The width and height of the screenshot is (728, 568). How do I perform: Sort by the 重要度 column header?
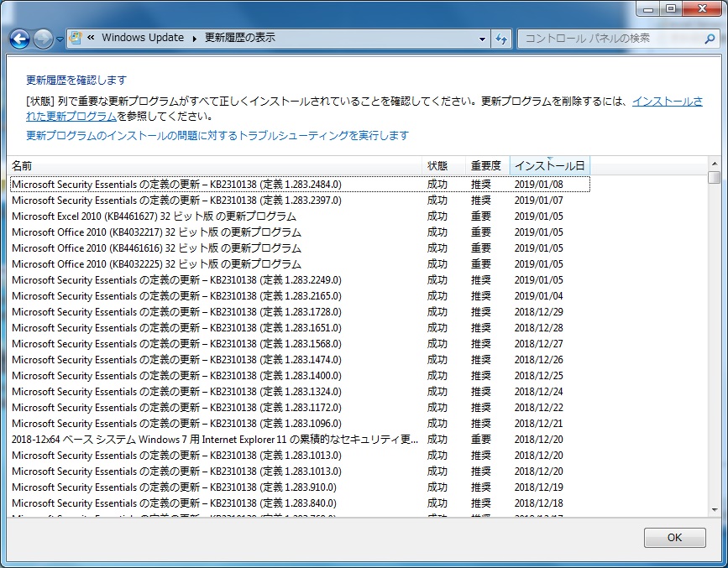pyautogui.click(x=488, y=165)
